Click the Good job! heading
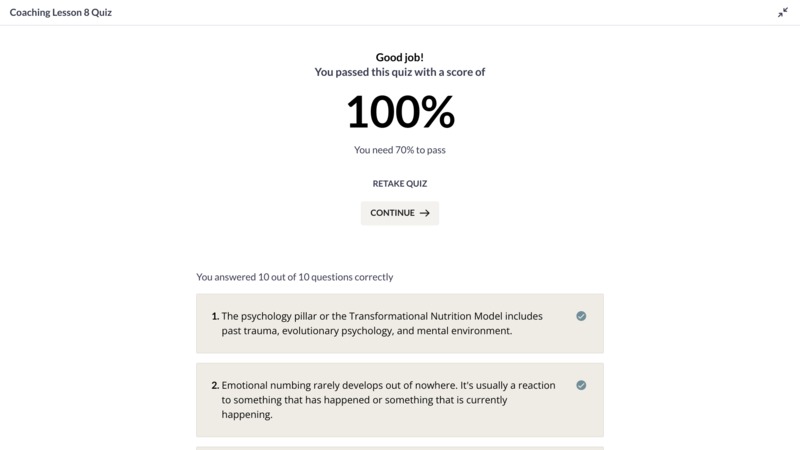800x450 pixels. 399,57
